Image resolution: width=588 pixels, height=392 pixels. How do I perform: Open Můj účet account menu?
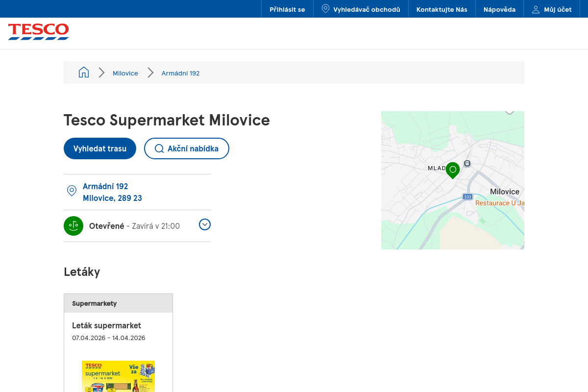tap(552, 9)
